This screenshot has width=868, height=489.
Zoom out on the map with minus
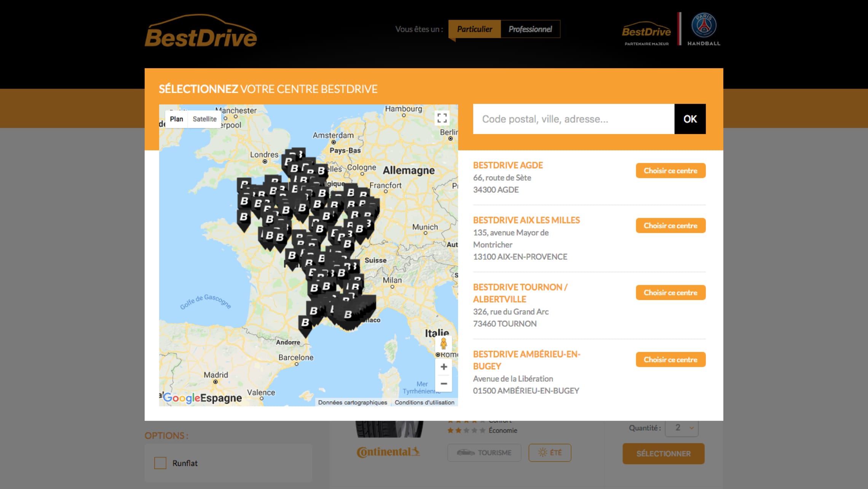444,384
